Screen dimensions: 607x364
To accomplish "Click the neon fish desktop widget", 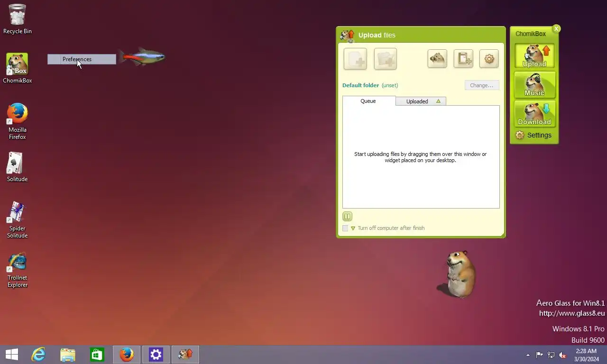I will (x=142, y=57).
